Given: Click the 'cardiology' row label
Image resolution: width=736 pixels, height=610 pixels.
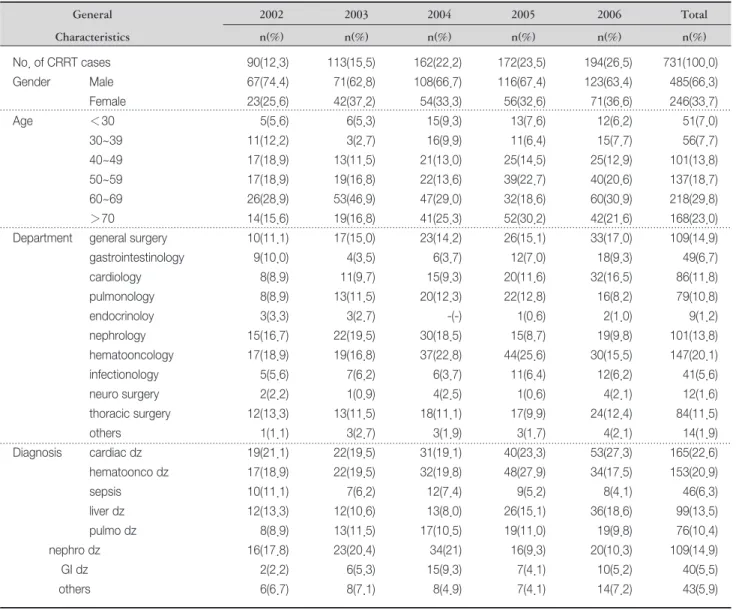Looking at the screenshot, I should 115,277.
